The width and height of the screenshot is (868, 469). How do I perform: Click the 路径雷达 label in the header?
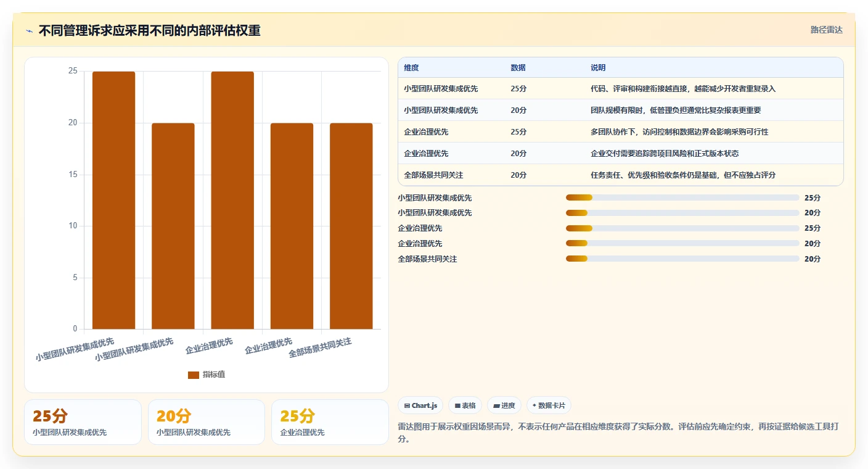point(826,30)
